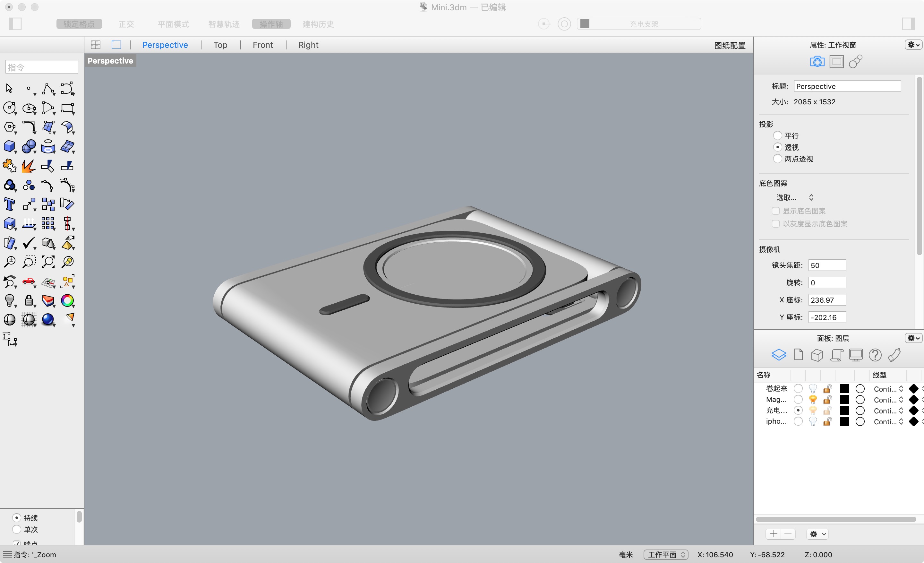The width and height of the screenshot is (924, 563).
Task: Switch to the Front viewport tab
Action: coord(262,45)
